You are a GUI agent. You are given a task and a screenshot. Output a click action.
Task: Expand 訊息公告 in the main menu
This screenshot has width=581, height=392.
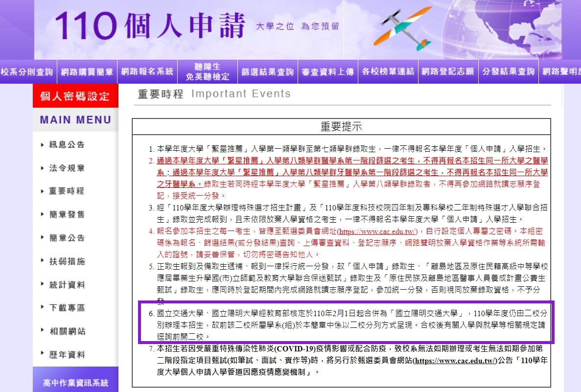[x=67, y=145]
